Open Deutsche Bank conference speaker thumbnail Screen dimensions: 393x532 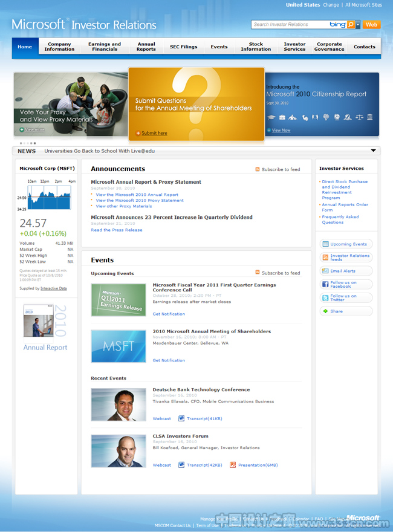[x=119, y=405]
